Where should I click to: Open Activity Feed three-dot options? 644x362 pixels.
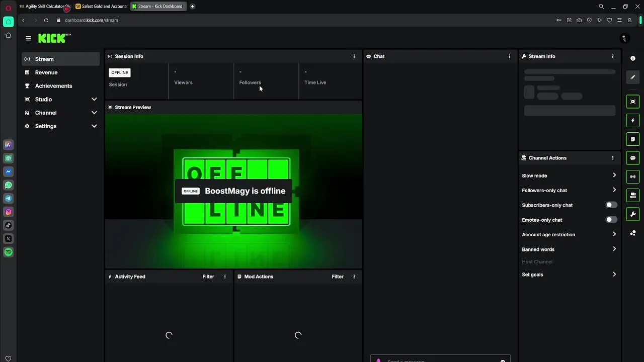(x=225, y=277)
